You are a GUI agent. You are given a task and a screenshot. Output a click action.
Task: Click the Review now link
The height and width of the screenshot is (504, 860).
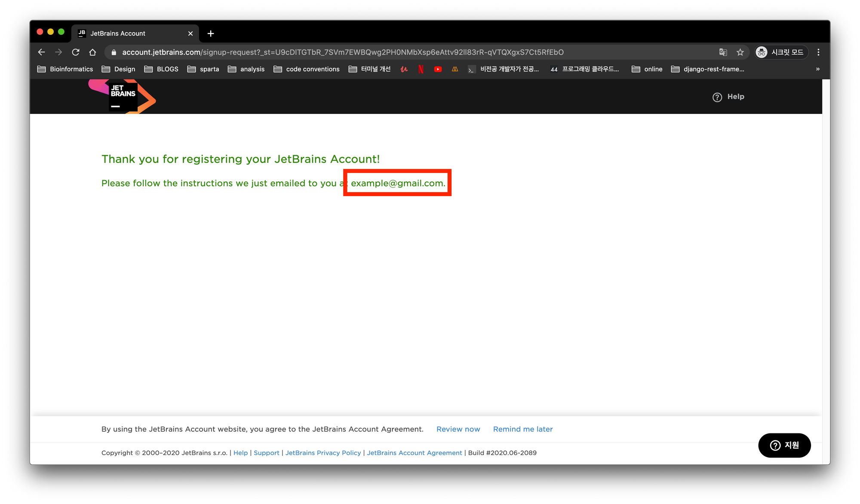click(x=458, y=429)
